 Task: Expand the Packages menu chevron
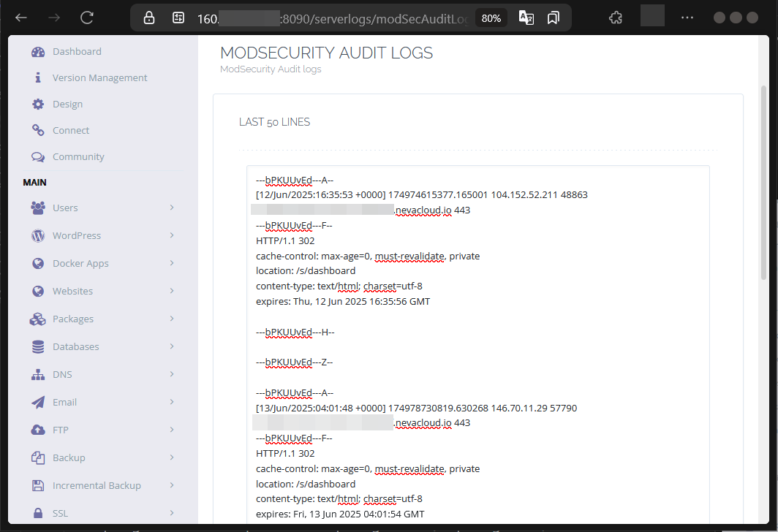172,319
